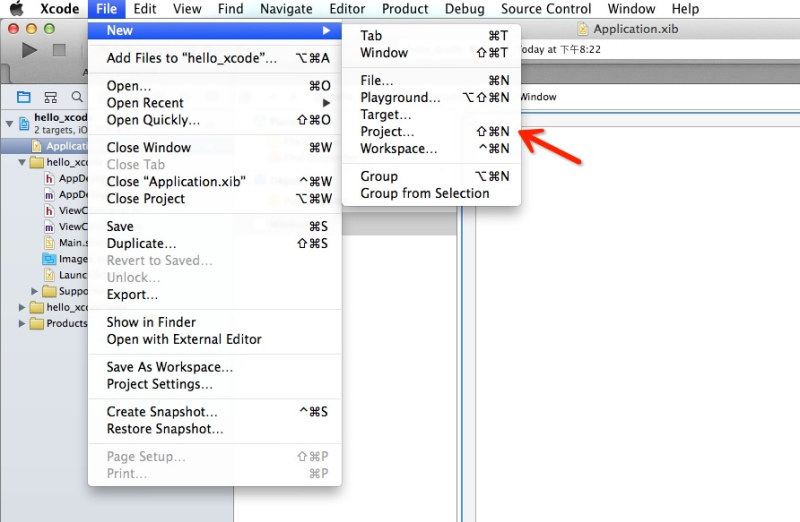Open the Editor menu

[347, 9]
